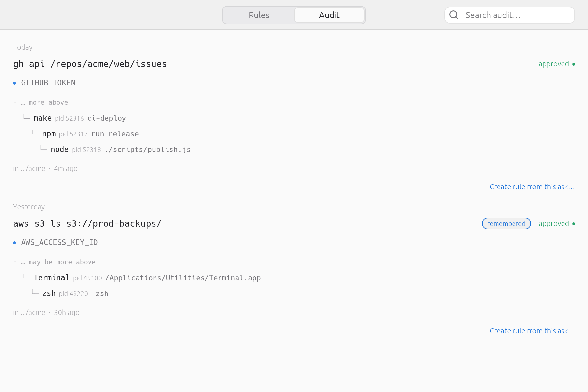Click the search magnifier icon
This screenshot has width=588, height=392.
click(454, 15)
